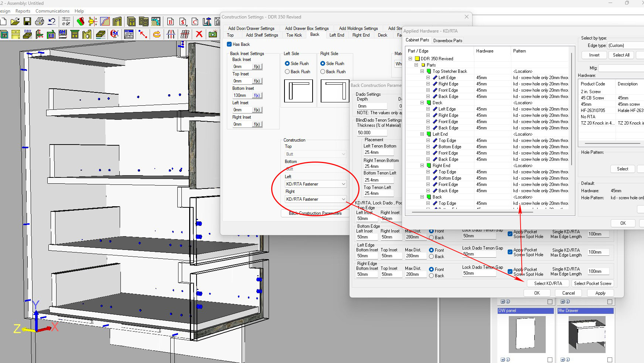Switch to the Drawerbox Parts tab

(447, 41)
